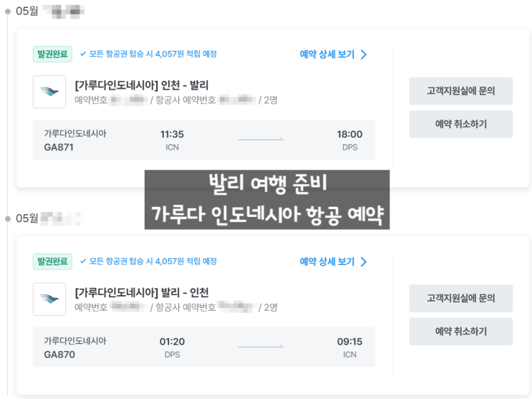The width and height of the screenshot is (532, 399).
Task: Contact support via 고객지원실에 문의 for 발리 - 인천
Action: point(460,298)
